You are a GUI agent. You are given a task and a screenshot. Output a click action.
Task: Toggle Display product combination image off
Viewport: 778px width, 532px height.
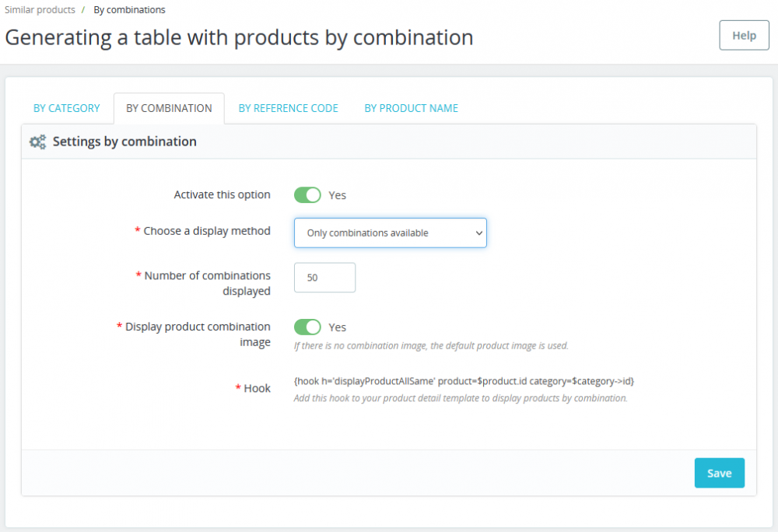click(x=307, y=327)
